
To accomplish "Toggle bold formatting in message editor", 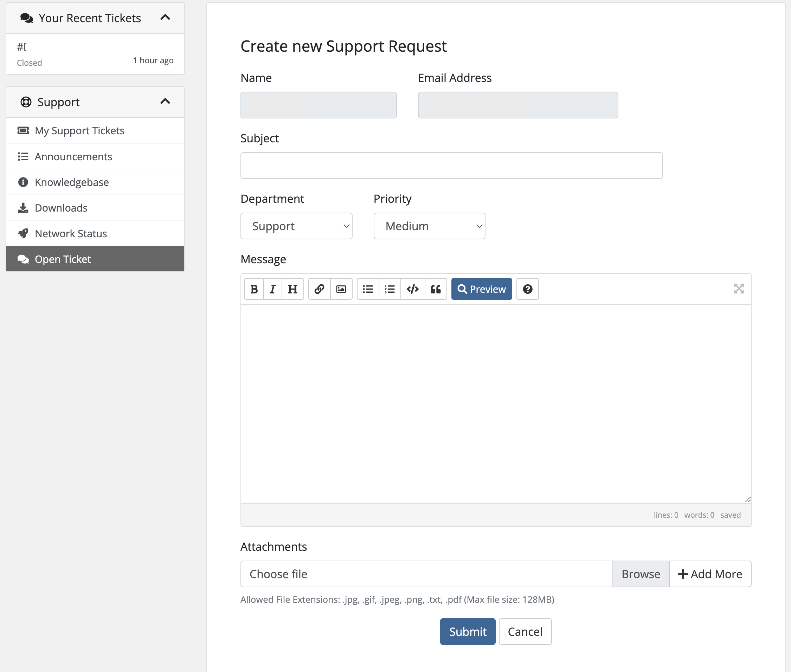I will pos(254,289).
